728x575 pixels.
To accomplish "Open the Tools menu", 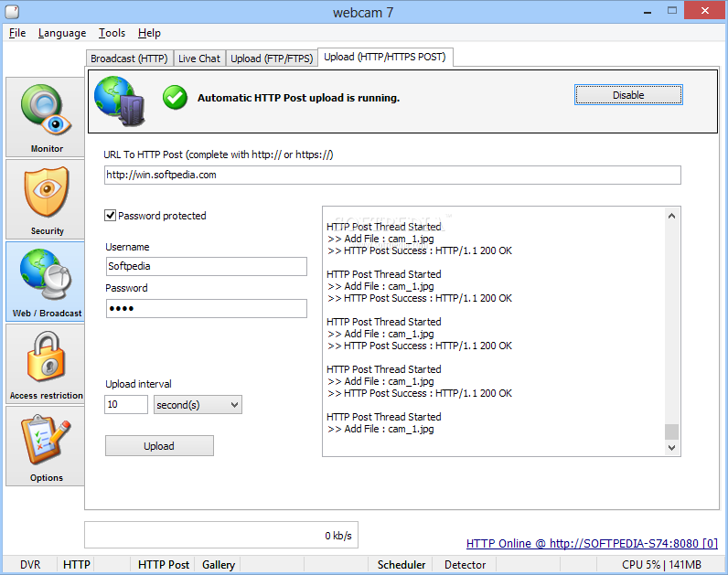I will pyautogui.click(x=112, y=33).
